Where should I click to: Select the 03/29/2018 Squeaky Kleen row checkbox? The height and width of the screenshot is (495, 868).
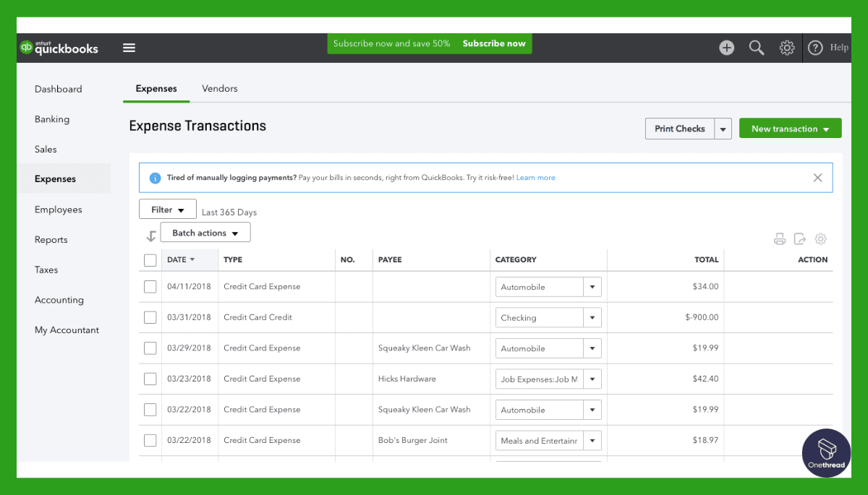150,348
